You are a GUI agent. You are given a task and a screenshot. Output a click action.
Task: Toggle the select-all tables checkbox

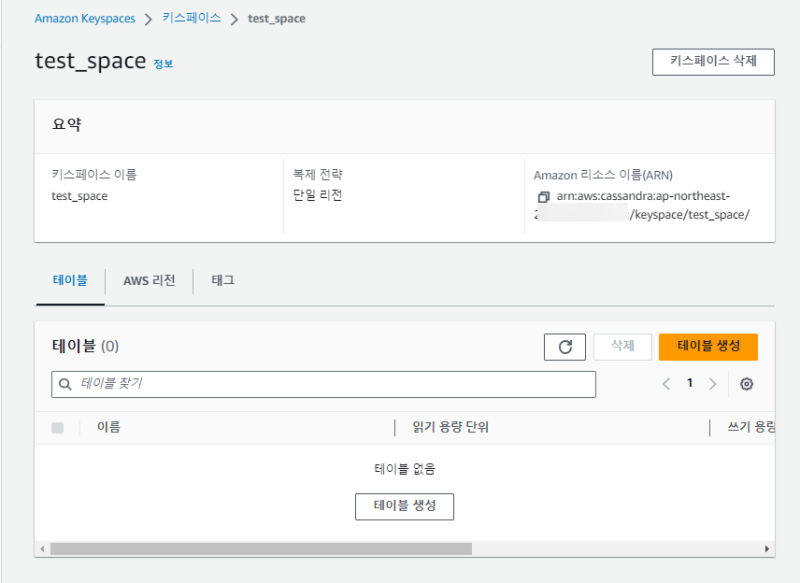click(x=57, y=428)
